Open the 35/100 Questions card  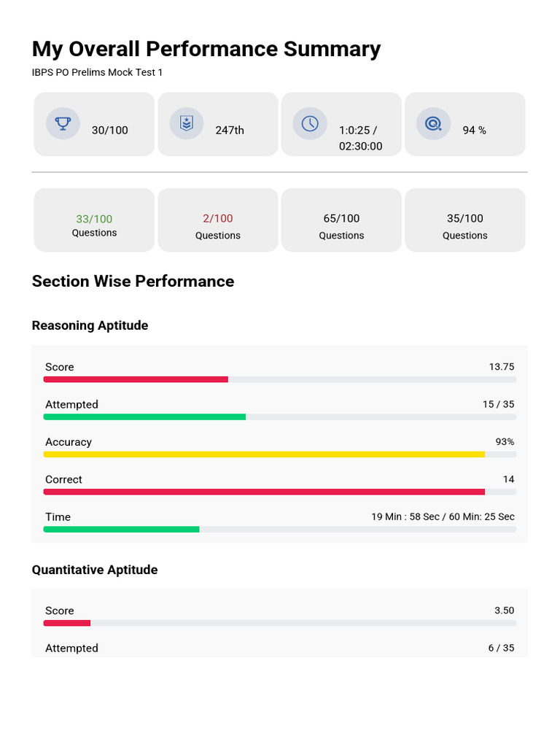tap(464, 220)
